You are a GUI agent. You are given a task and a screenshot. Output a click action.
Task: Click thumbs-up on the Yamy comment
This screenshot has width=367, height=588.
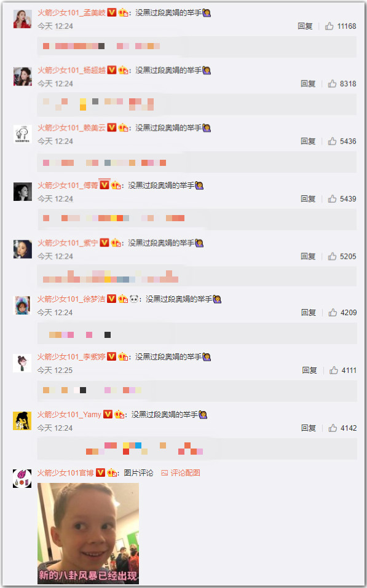pyautogui.click(x=333, y=428)
